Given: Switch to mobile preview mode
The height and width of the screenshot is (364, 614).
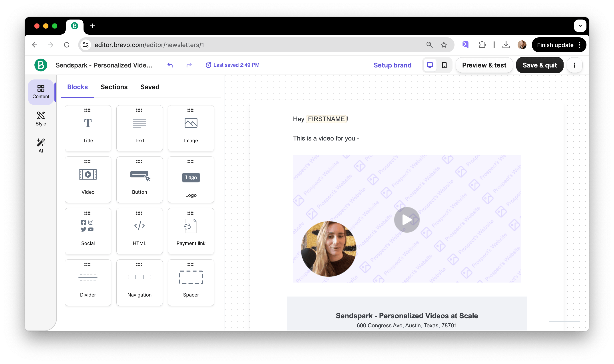Looking at the screenshot, I should coord(444,65).
